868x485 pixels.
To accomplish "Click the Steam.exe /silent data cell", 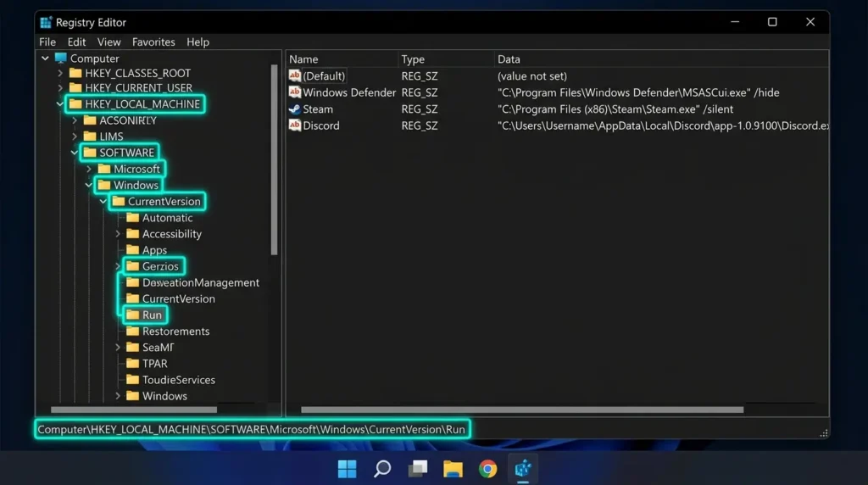I will (x=615, y=109).
